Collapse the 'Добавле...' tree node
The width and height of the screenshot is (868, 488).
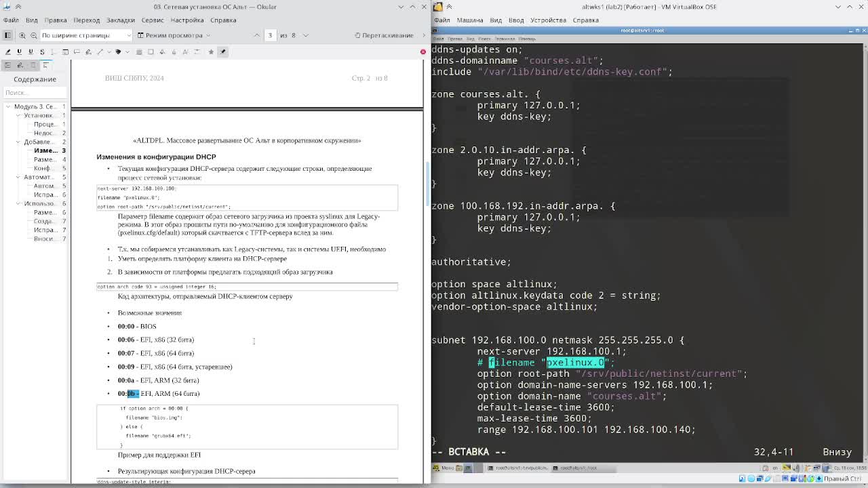pyautogui.click(x=18, y=142)
